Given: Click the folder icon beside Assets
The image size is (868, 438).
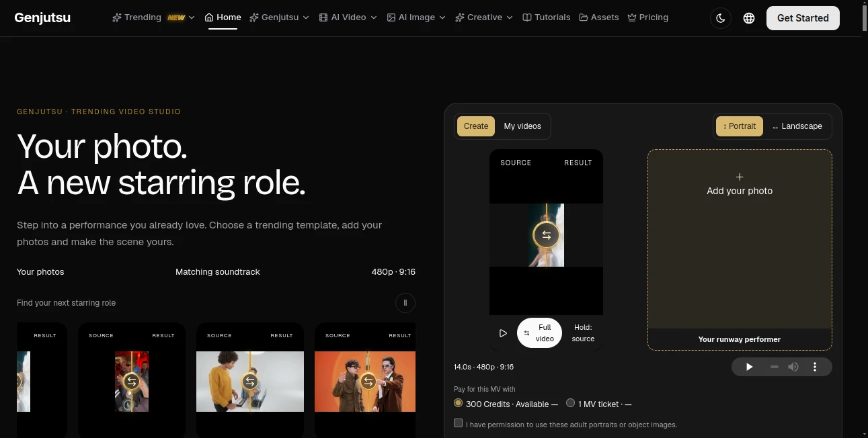Looking at the screenshot, I should tap(584, 17).
